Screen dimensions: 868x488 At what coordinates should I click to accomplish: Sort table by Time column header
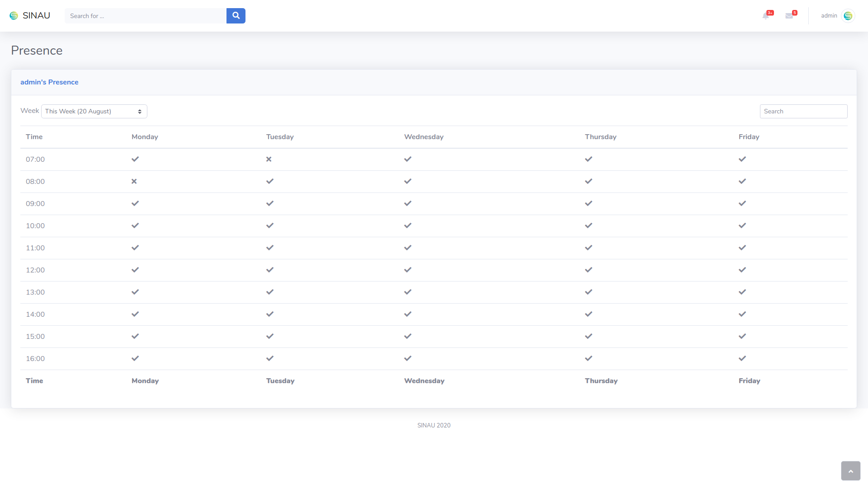[34, 137]
